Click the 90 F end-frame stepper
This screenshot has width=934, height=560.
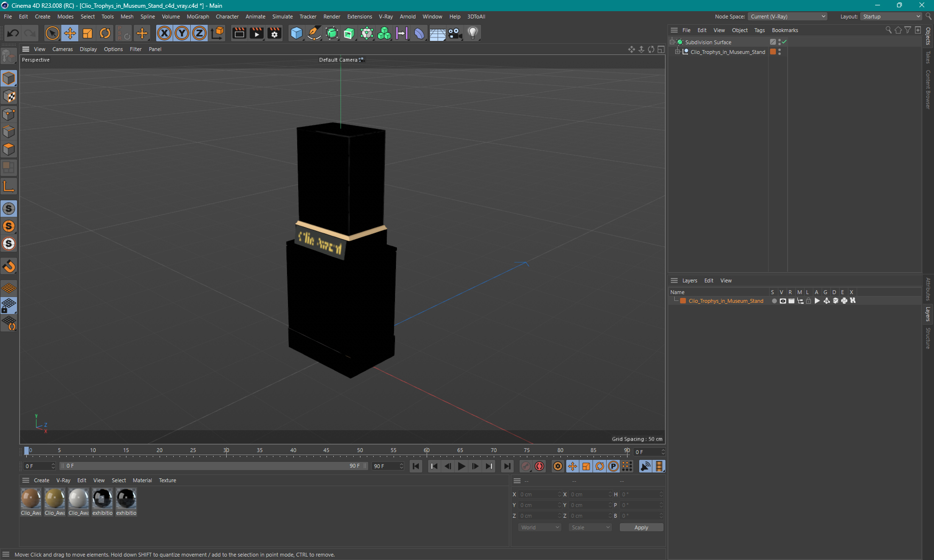point(401,466)
